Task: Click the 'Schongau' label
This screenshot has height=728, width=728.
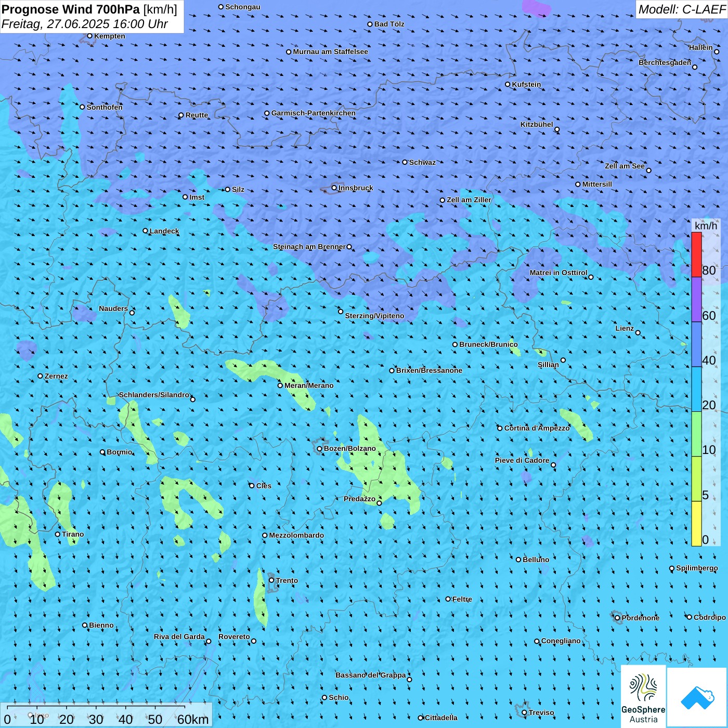Action: pyautogui.click(x=243, y=7)
